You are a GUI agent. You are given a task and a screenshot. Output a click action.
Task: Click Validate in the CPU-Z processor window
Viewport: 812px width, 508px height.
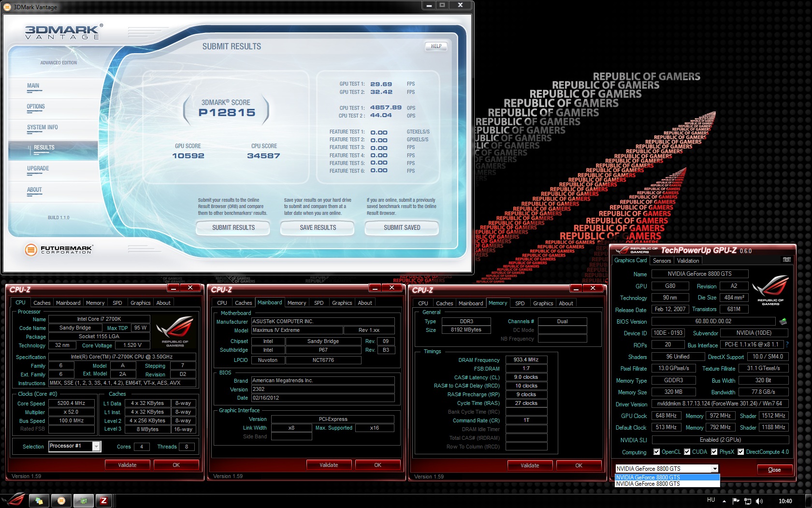[x=128, y=465]
